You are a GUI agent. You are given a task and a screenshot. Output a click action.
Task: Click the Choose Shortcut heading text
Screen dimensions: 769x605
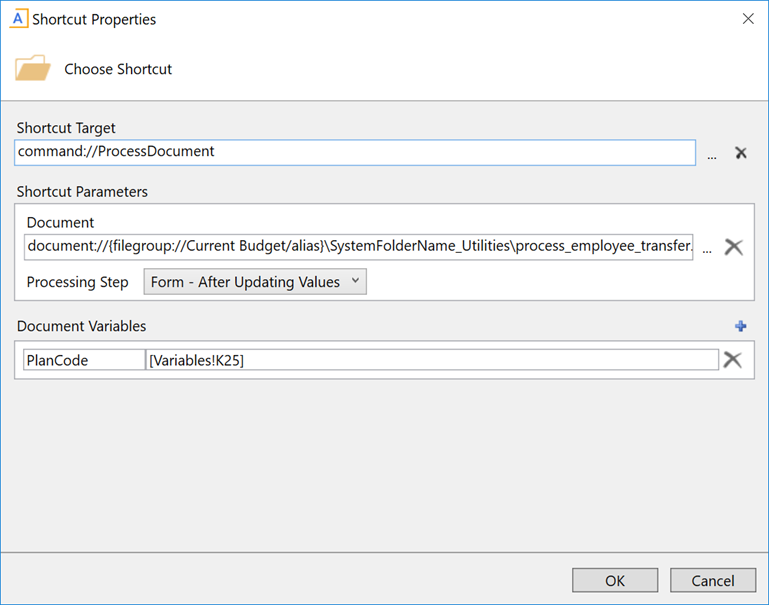point(118,69)
